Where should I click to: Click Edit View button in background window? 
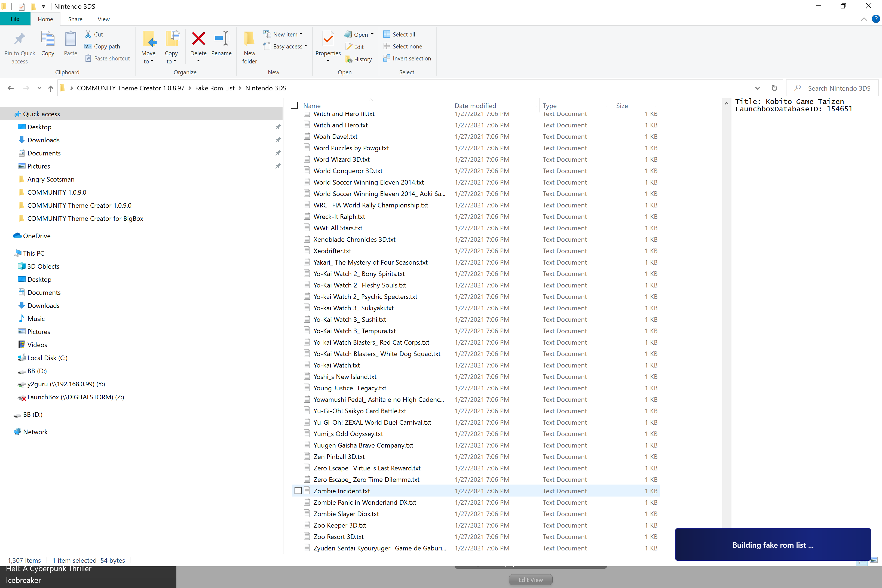pos(530,580)
